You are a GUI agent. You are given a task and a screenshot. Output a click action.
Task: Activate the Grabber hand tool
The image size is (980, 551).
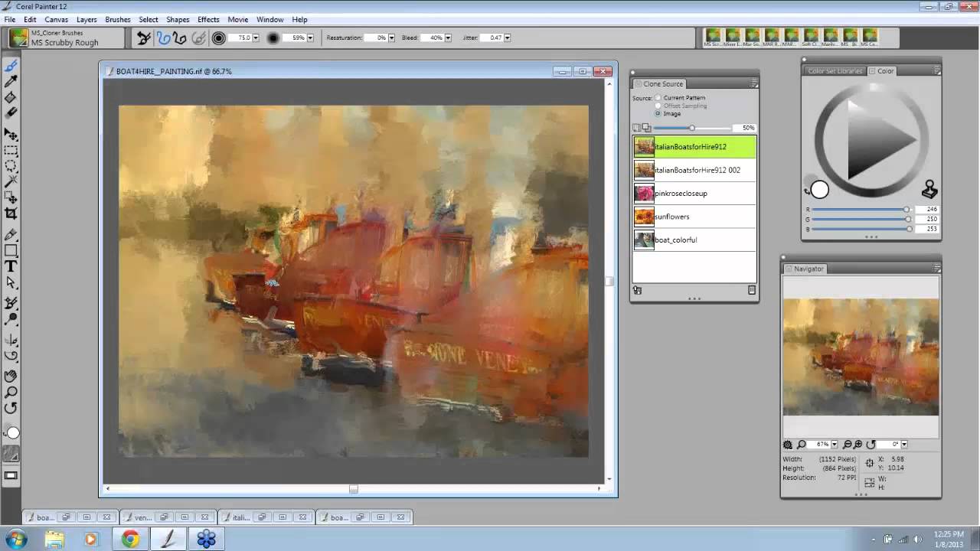(x=11, y=376)
